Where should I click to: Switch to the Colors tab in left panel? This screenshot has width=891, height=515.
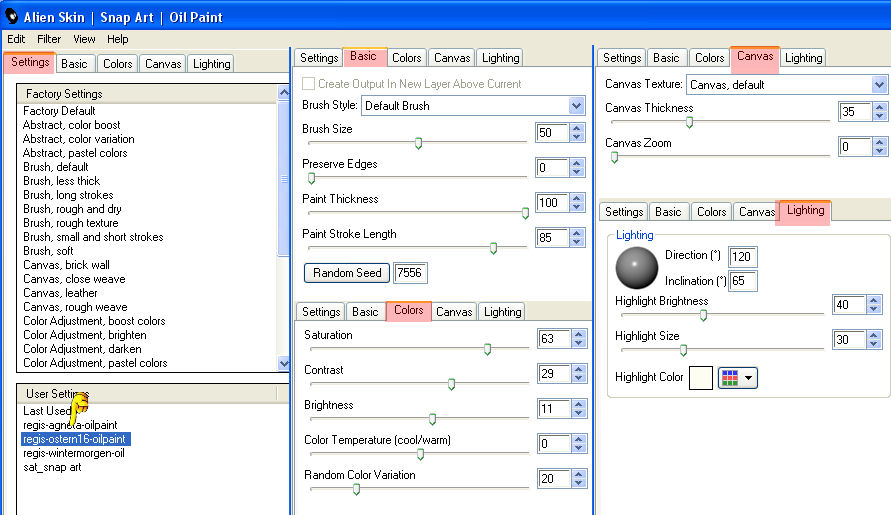pyautogui.click(x=118, y=64)
